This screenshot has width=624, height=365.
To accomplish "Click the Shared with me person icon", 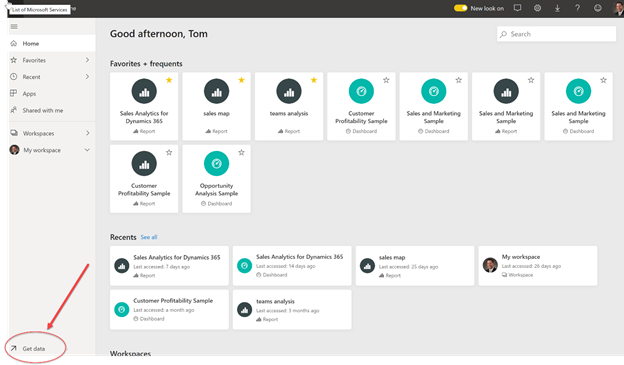I will pyautogui.click(x=14, y=110).
